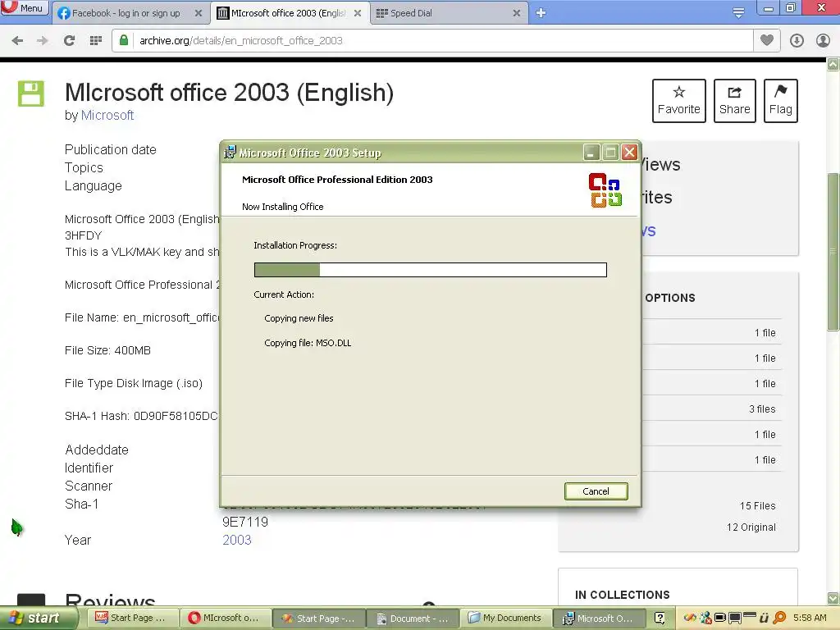Click the help question mark taskbar icon
The width and height of the screenshot is (840, 630).
(x=660, y=619)
